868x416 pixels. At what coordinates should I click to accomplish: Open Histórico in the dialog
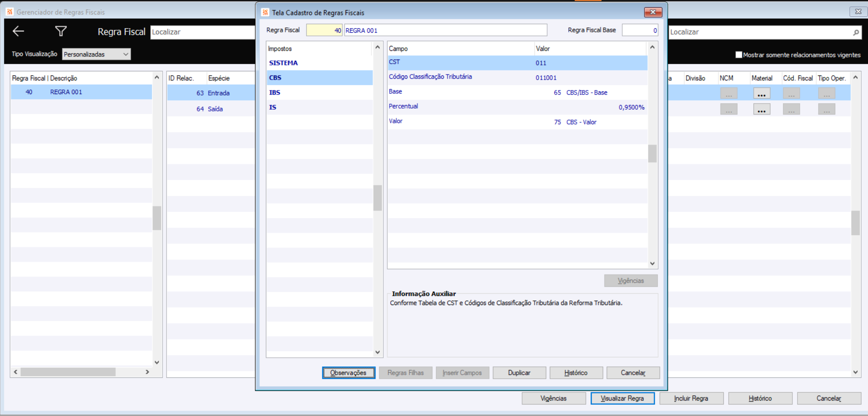(576, 373)
